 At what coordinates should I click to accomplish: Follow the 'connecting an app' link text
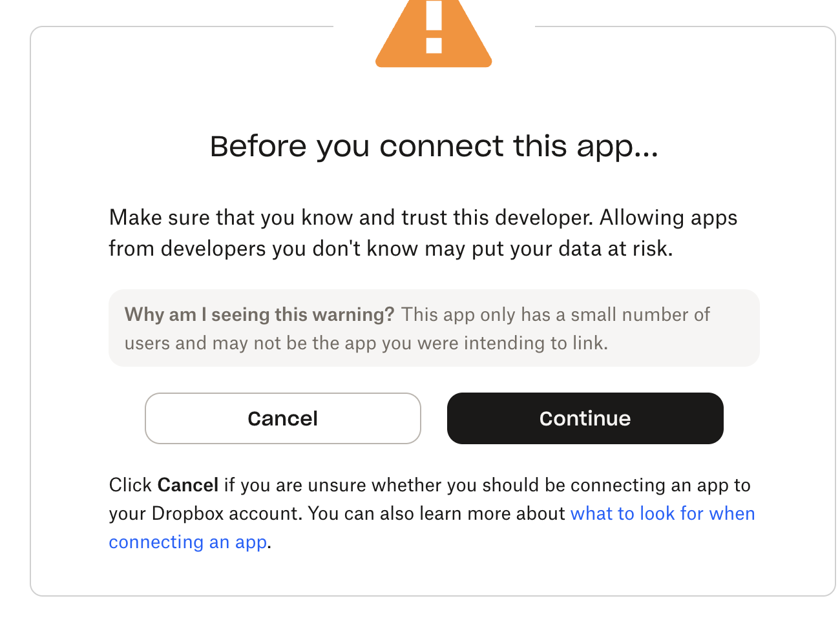(188, 542)
